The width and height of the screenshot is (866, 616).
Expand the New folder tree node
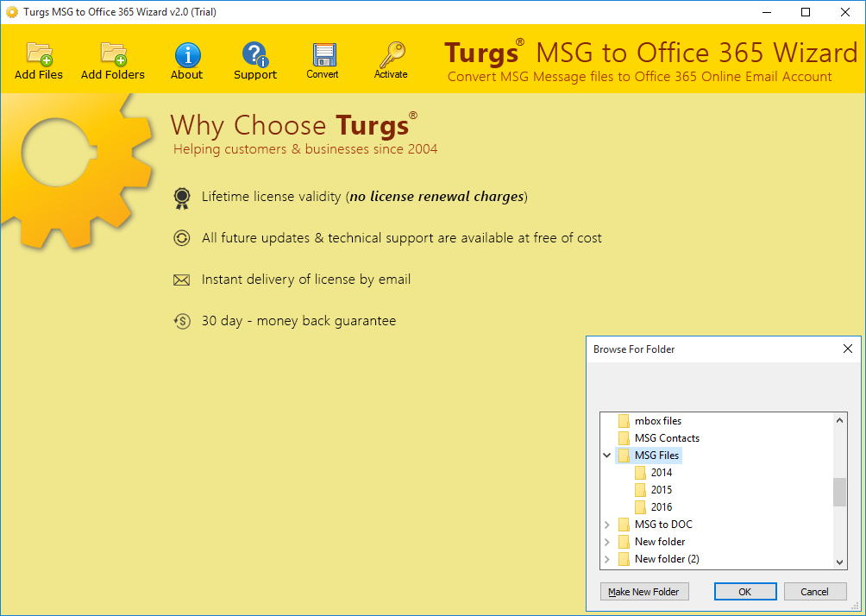click(607, 542)
